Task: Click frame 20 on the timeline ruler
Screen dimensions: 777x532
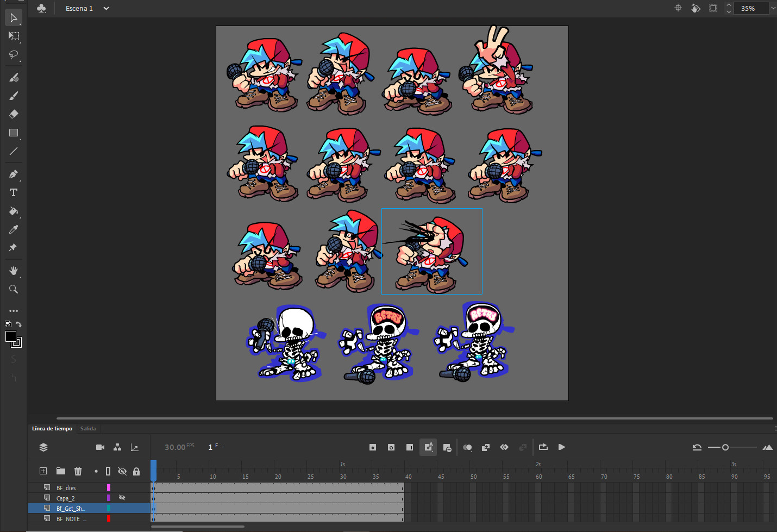Action: pyautogui.click(x=278, y=477)
